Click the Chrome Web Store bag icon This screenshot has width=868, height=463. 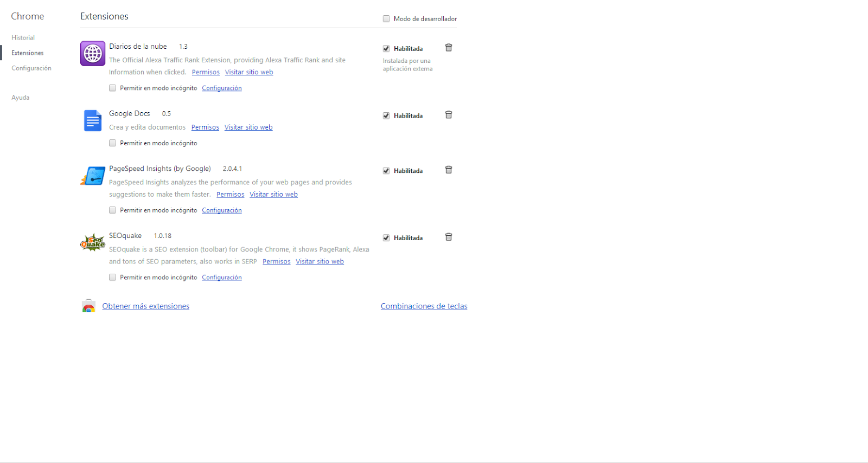click(88, 306)
